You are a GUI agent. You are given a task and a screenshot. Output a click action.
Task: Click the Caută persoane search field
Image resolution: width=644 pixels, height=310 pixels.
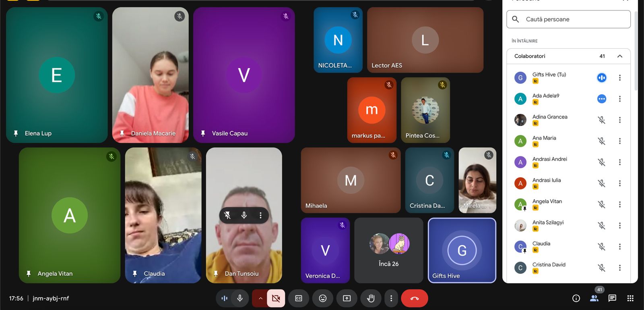tap(568, 19)
